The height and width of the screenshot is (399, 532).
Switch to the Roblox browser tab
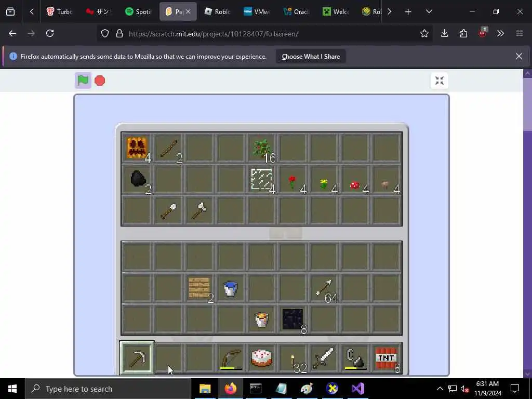pos(218,11)
